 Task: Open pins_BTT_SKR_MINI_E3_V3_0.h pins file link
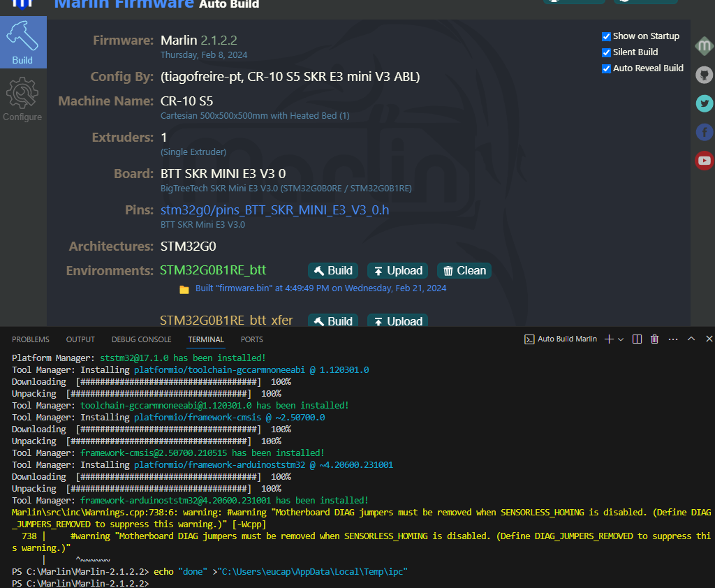coord(274,210)
